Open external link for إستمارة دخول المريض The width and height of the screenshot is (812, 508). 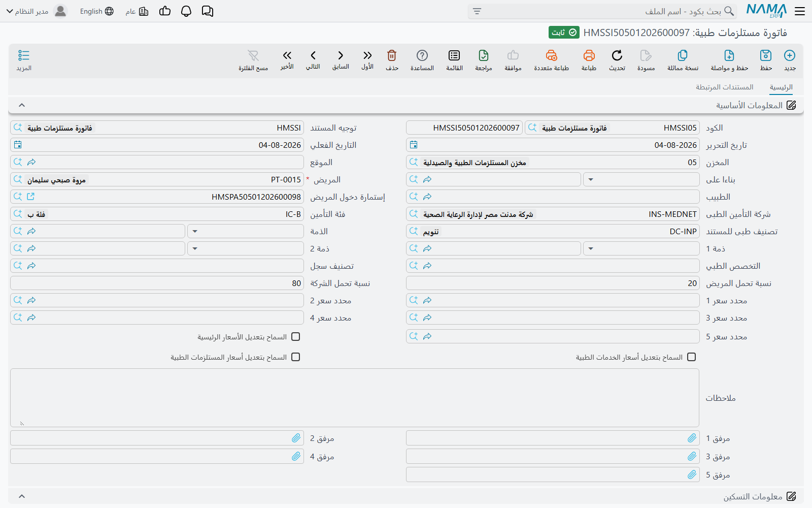(x=31, y=197)
